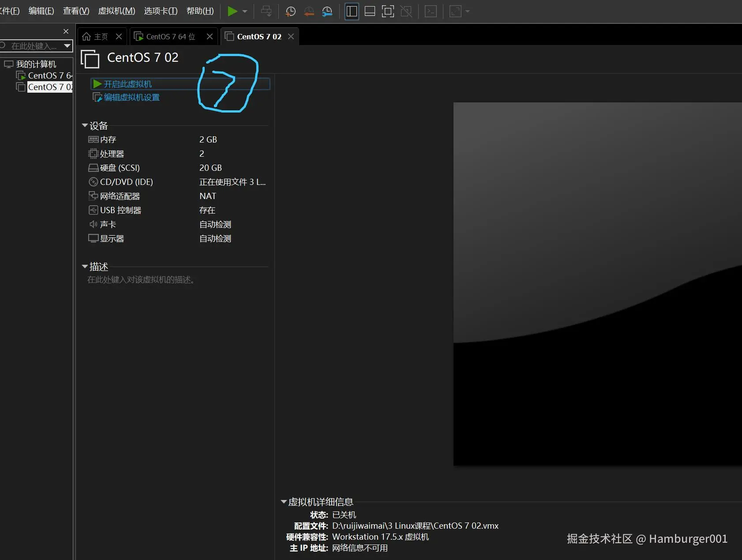Open the 虚拟机 menu
Screen dimensions: 742x560
click(x=116, y=11)
